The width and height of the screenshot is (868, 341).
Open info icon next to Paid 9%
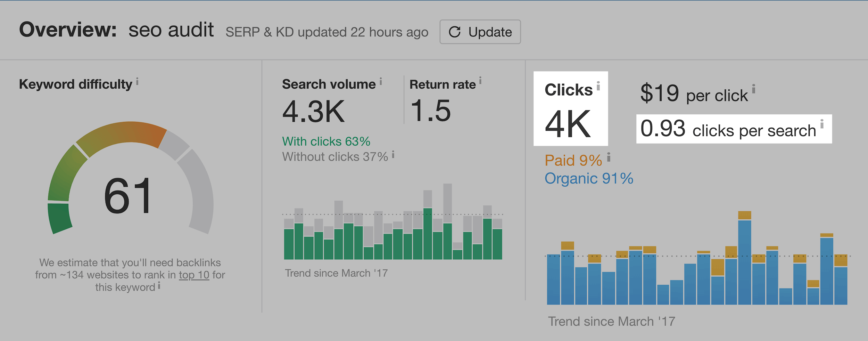click(x=609, y=157)
